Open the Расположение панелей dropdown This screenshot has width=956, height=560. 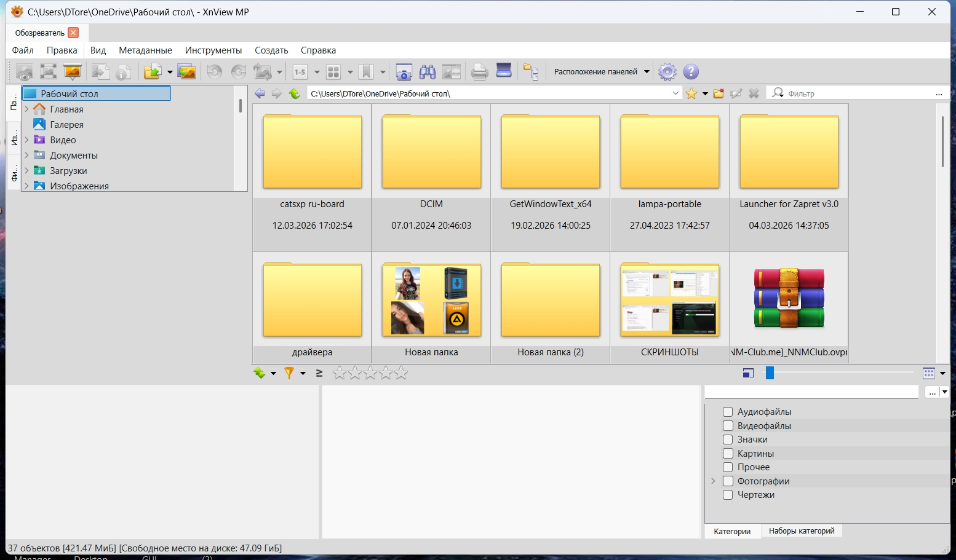pyautogui.click(x=601, y=72)
